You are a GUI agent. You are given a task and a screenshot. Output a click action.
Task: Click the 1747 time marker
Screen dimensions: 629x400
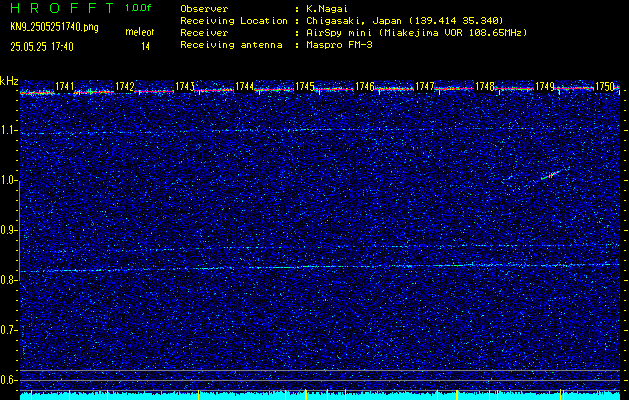pos(424,86)
